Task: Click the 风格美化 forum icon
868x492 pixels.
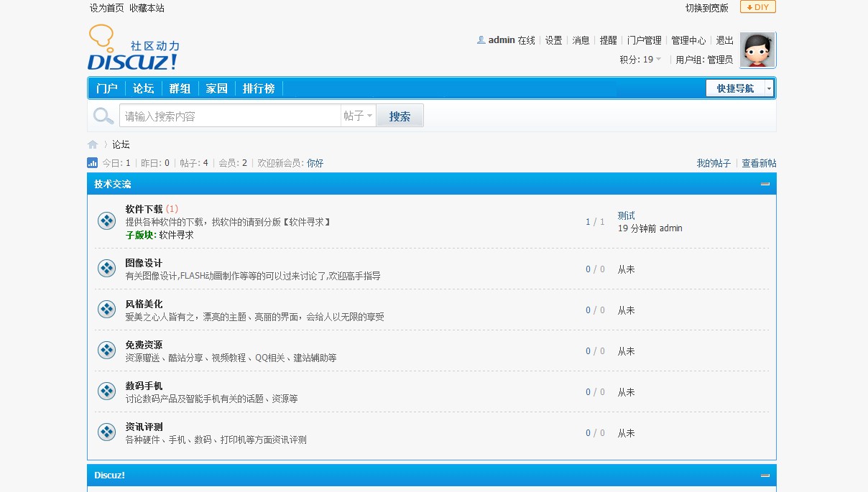Action: (106, 310)
